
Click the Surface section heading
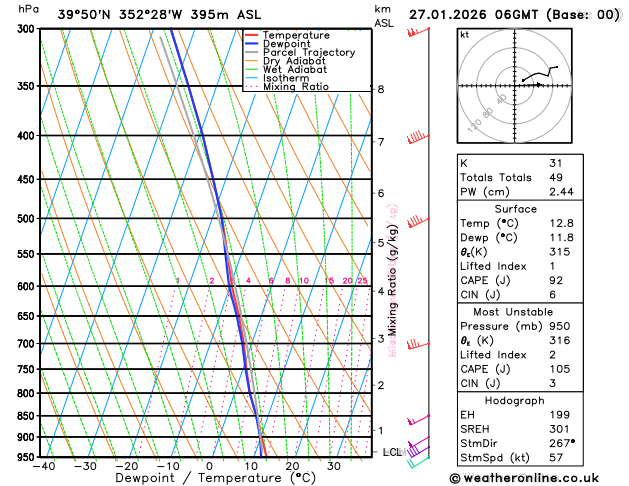(x=515, y=209)
